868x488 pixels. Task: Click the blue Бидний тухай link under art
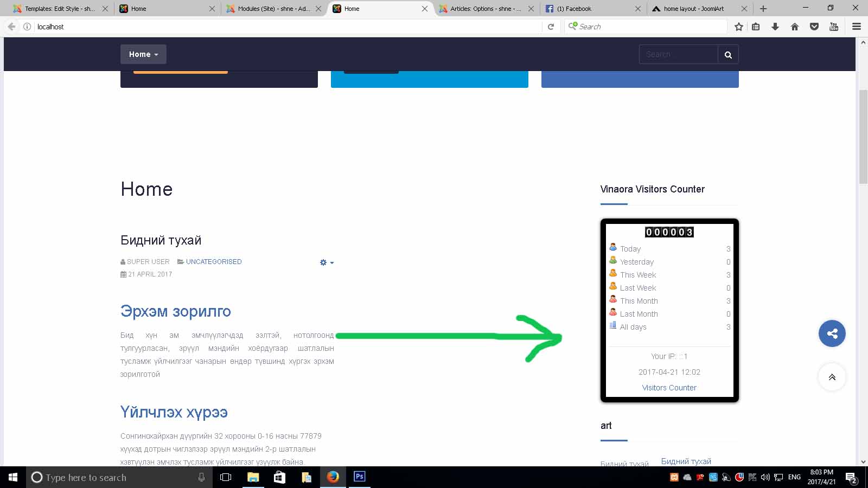pyautogui.click(x=686, y=461)
